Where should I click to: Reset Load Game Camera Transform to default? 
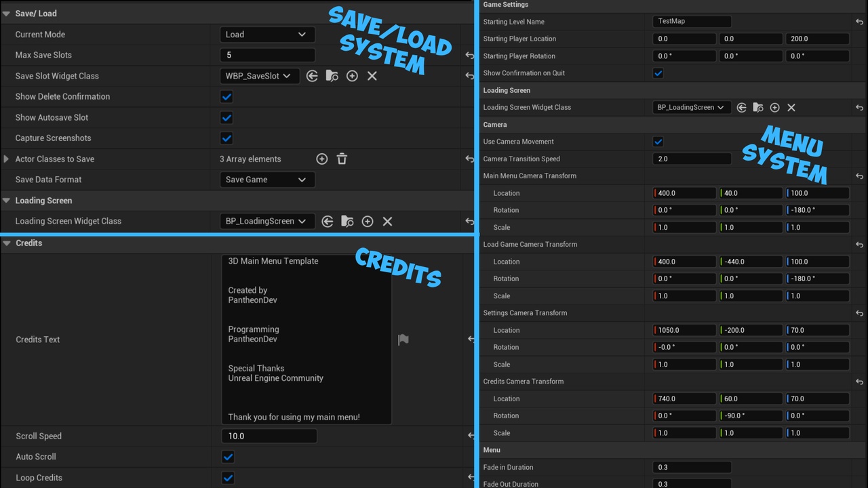859,245
